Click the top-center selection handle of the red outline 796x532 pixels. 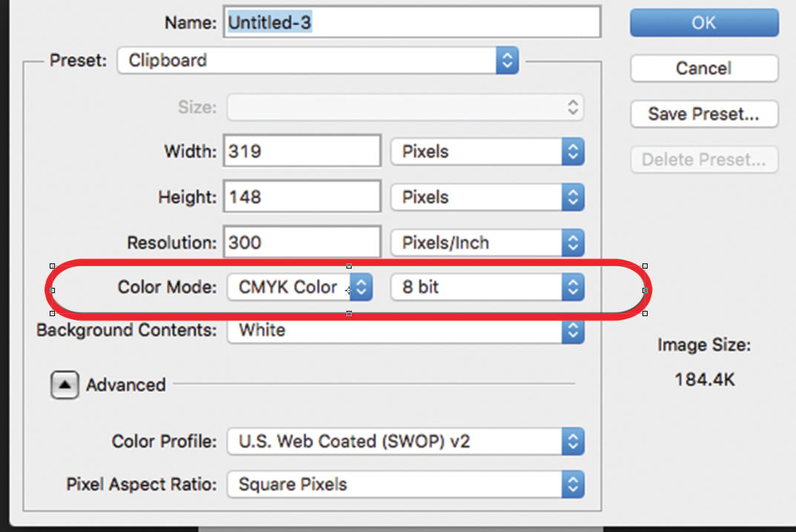pyautogui.click(x=349, y=266)
